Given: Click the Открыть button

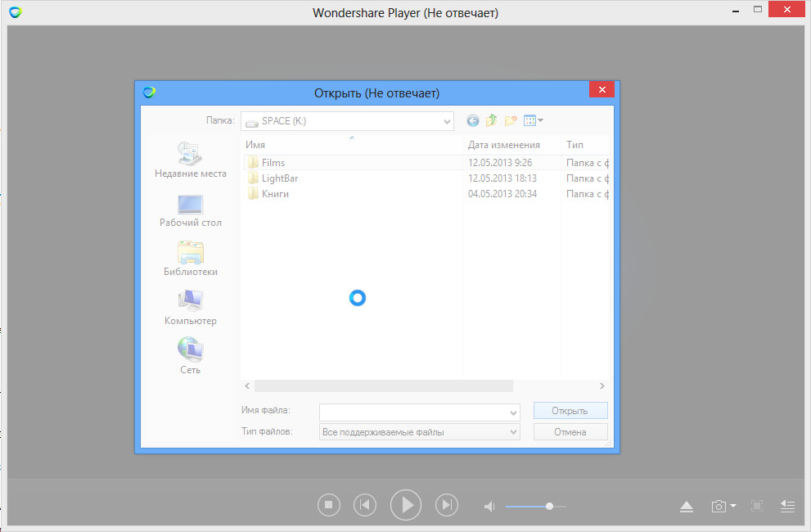Looking at the screenshot, I should pos(570,410).
